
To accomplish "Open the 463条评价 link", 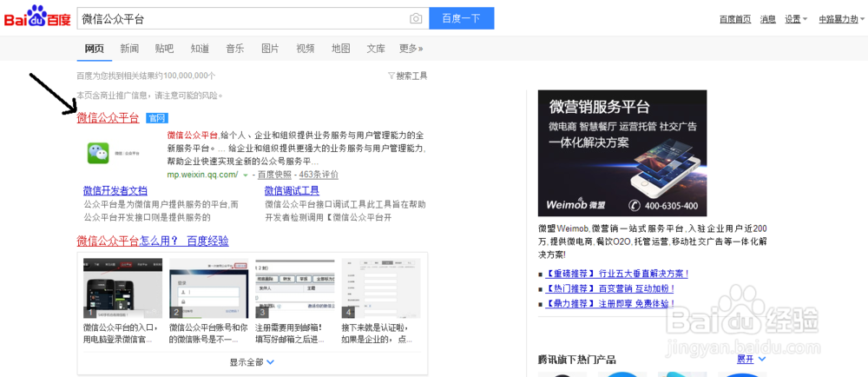I will (x=319, y=175).
